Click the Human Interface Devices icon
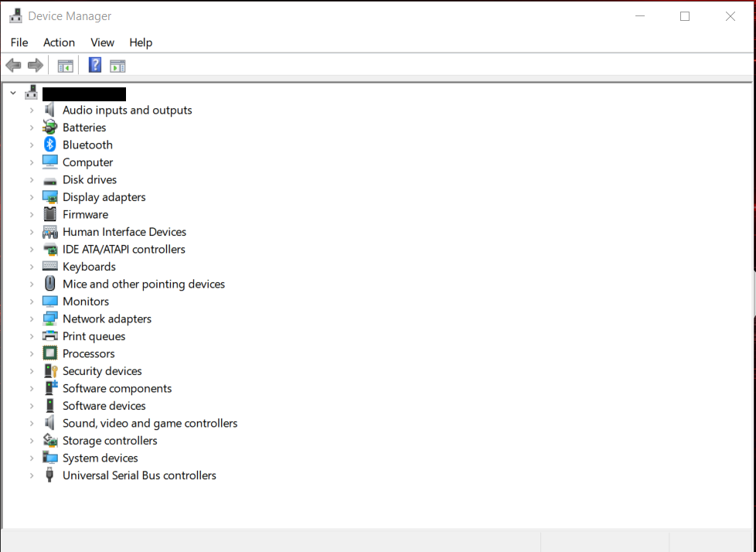Image resolution: width=756 pixels, height=552 pixels. coord(49,232)
